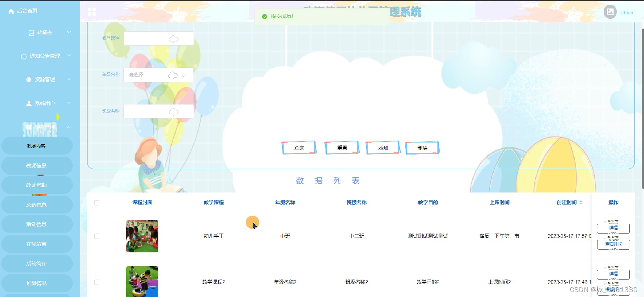Viewport: 644px width, 297px height.
Task: Expand the 轮播图 sidebar menu chevron
Action: pyautogui.click(x=69, y=32)
